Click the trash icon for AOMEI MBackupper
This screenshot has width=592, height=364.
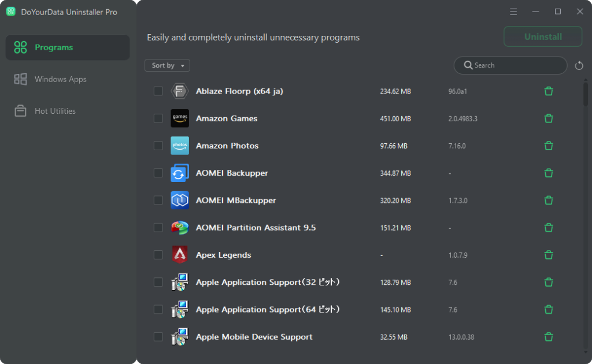[549, 200]
